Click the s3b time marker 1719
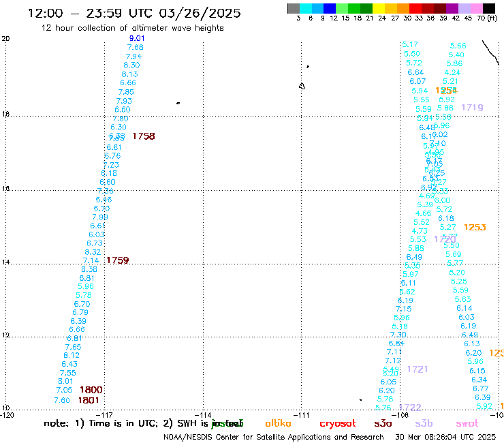504x443 pixels. pyautogui.click(x=472, y=108)
